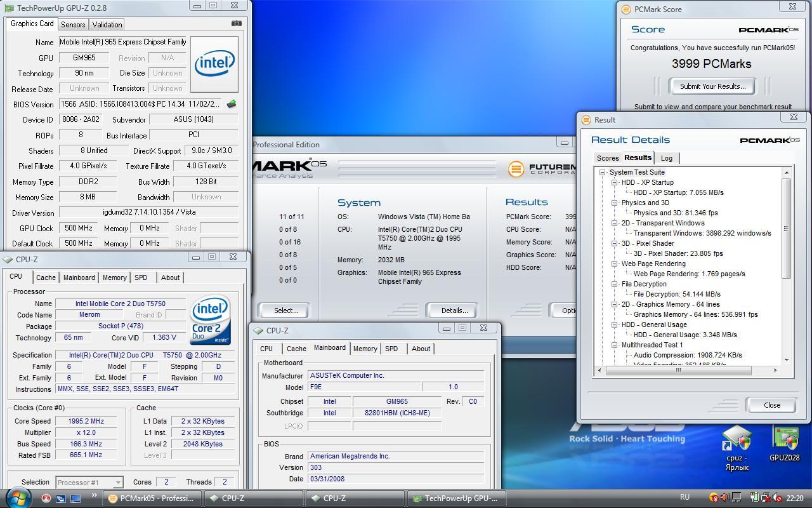
Task: Click Close button in Result window
Action: (x=772, y=405)
